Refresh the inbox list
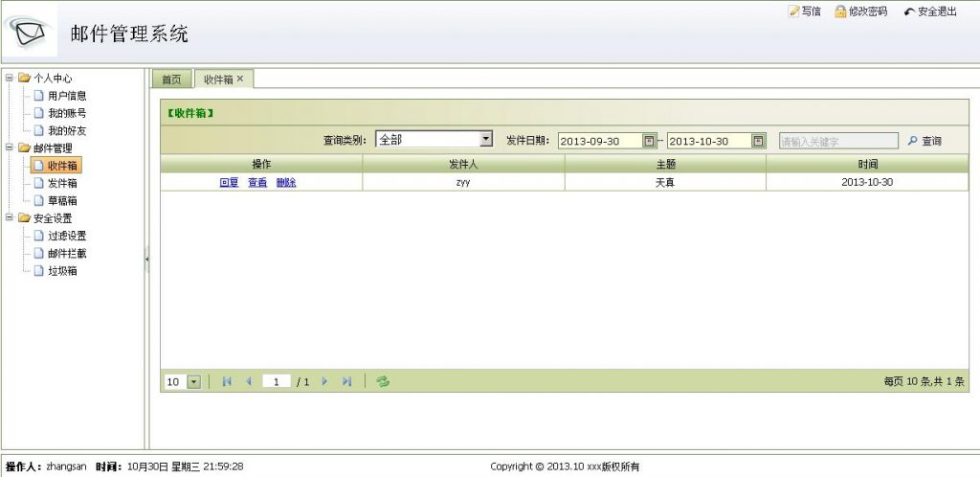980x477 pixels. (383, 381)
